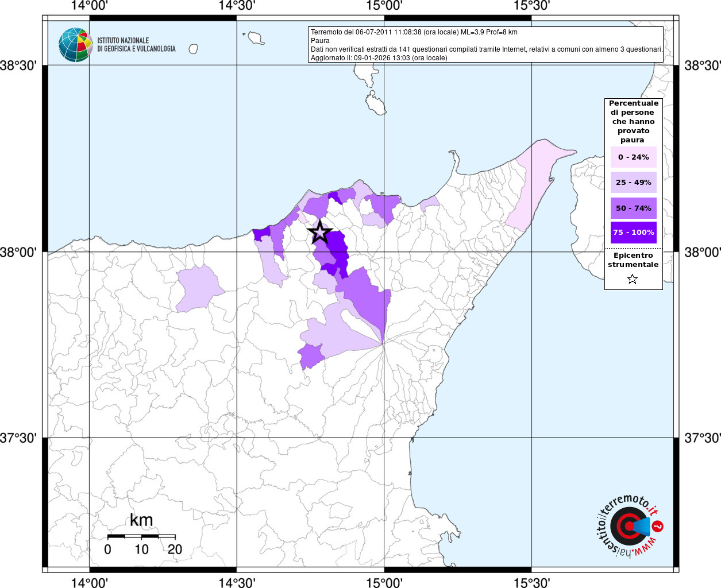
Task: Click the left axis label 38°30'
Action: coord(18,65)
